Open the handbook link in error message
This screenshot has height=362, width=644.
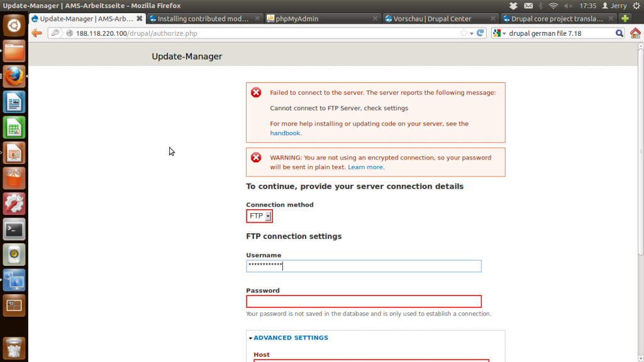pos(285,133)
